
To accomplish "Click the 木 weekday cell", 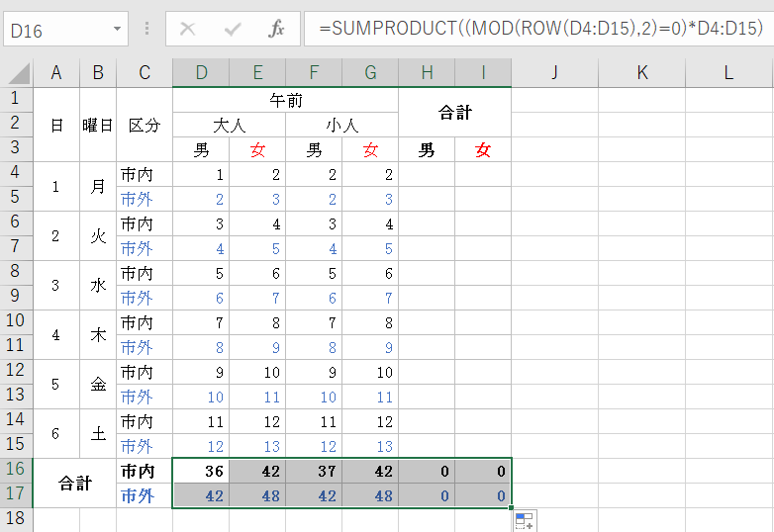I will pos(98,335).
